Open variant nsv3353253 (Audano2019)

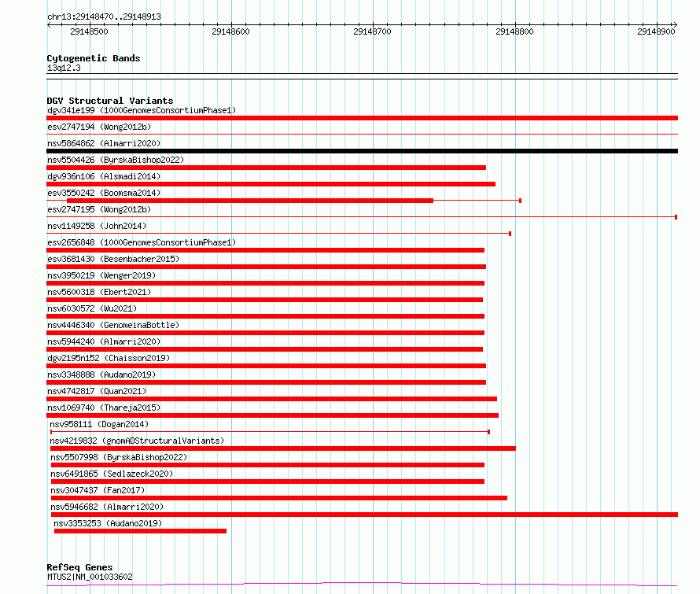108,523
